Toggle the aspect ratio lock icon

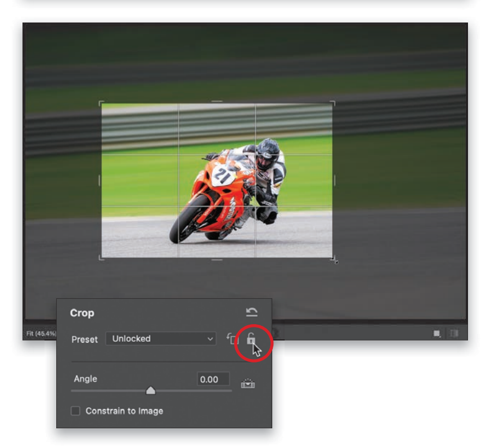(x=251, y=339)
